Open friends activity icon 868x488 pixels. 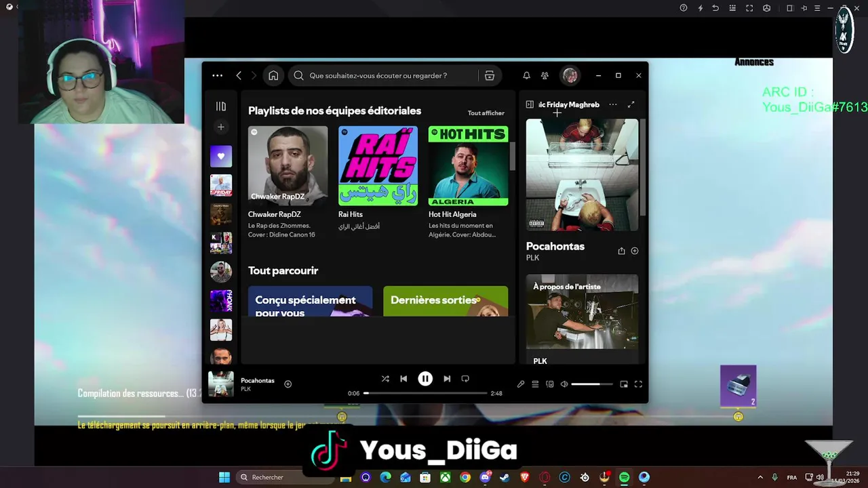point(545,76)
